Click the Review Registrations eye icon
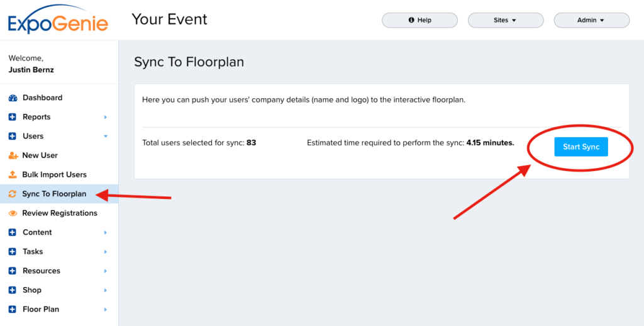Viewport: 644px width, 326px height. pyautogui.click(x=13, y=213)
